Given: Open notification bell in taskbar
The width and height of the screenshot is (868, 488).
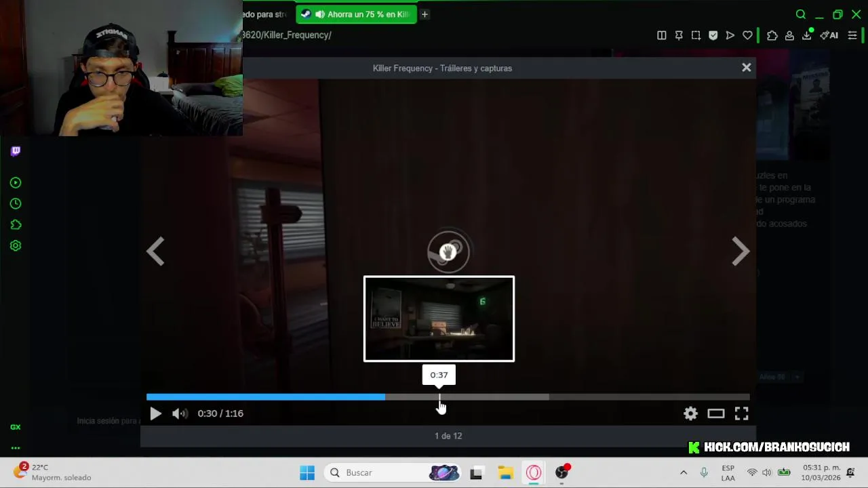Looking at the screenshot, I should tap(850, 472).
